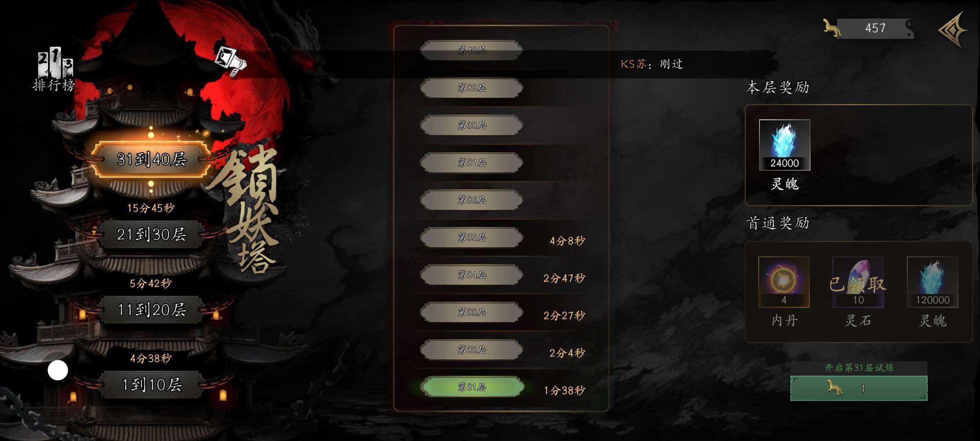Tap the claimed 灵石 reward icon
This screenshot has height=441, width=980.
pyautogui.click(x=858, y=282)
